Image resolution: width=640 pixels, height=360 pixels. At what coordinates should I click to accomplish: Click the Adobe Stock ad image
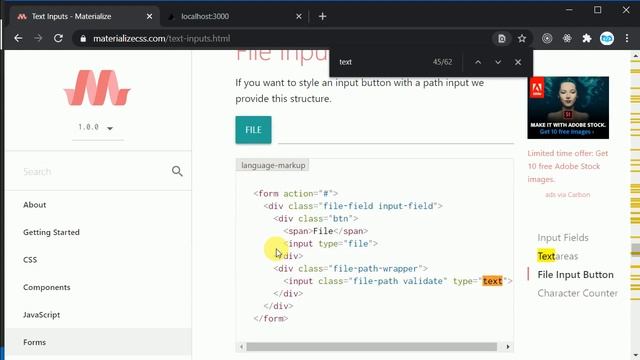point(568,108)
